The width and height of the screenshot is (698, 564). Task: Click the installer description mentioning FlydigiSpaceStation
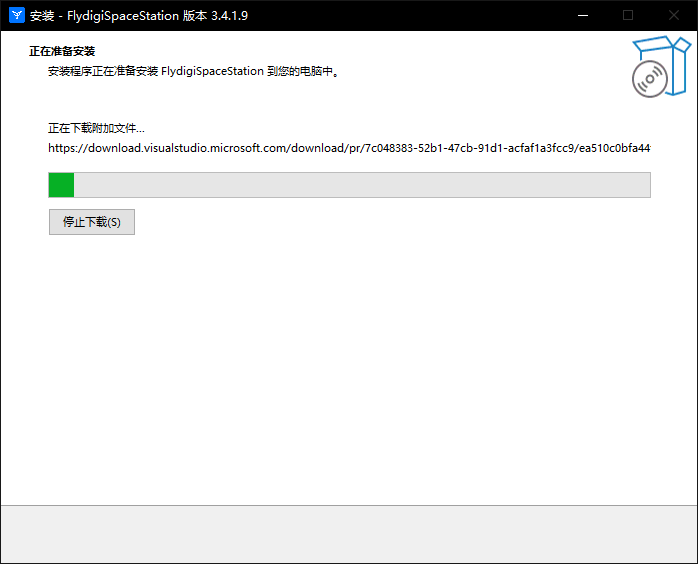pos(194,71)
